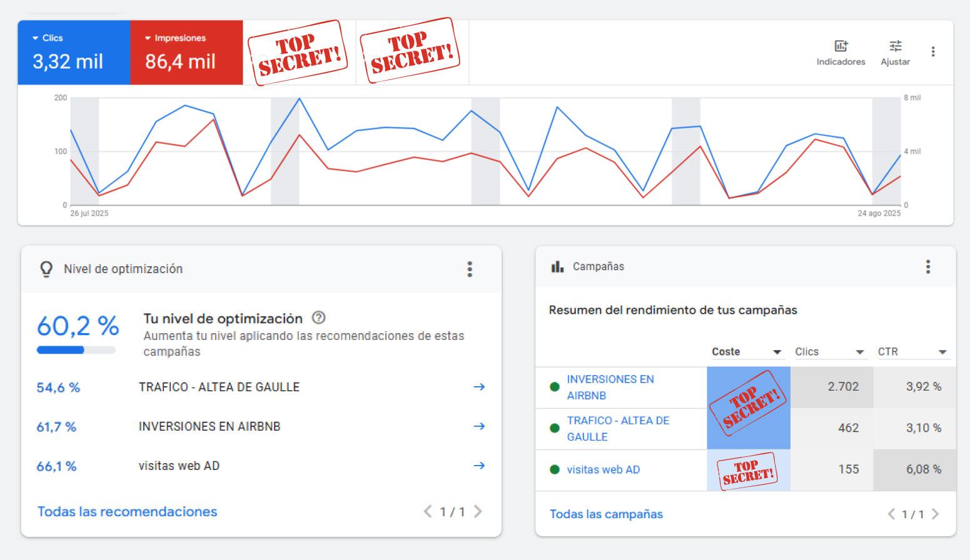This screenshot has height=560, width=970.
Task: Click arrow next to visitas web AD recommendation
Action: [479, 466]
